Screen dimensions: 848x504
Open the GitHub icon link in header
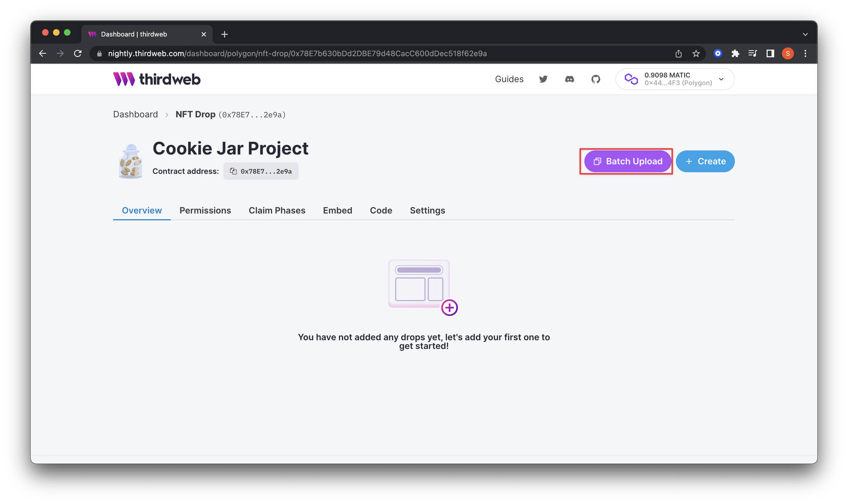click(x=596, y=79)
